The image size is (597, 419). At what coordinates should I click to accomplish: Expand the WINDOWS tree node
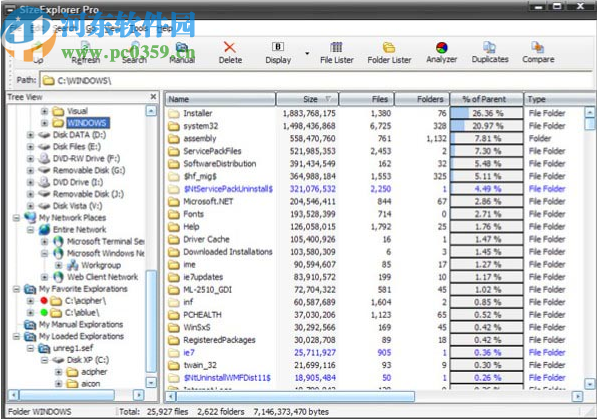coord(44,123)
